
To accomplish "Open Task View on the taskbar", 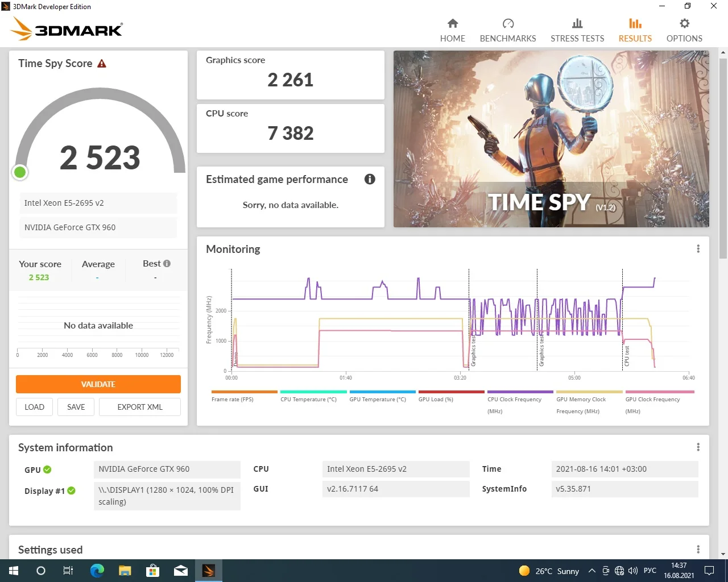I will click(x=68, y=571).
